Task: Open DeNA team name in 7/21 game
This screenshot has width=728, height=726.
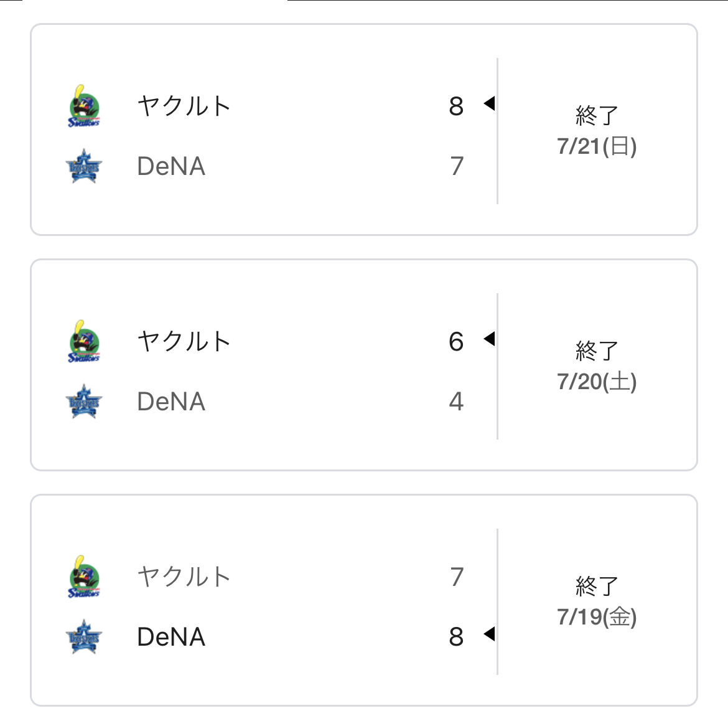Action: click(x=171, y=167)
